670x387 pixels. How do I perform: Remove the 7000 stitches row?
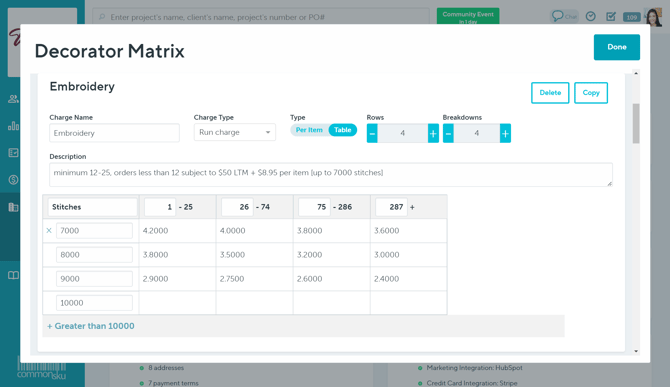pos(49,231)
